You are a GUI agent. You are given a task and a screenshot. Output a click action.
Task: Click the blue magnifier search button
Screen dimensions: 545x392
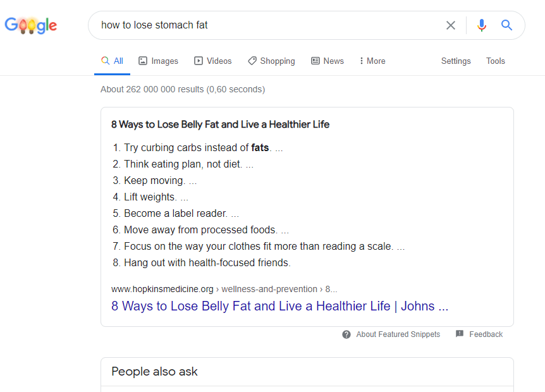click(x=506, y=25)
